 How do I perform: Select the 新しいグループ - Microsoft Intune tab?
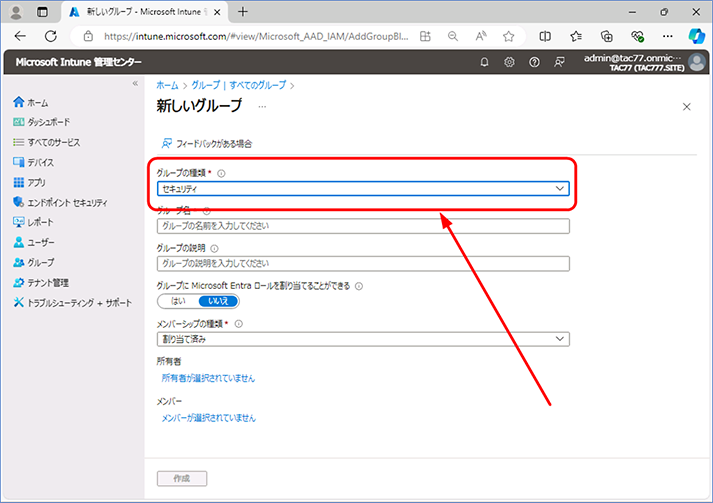tap(145, 12)
